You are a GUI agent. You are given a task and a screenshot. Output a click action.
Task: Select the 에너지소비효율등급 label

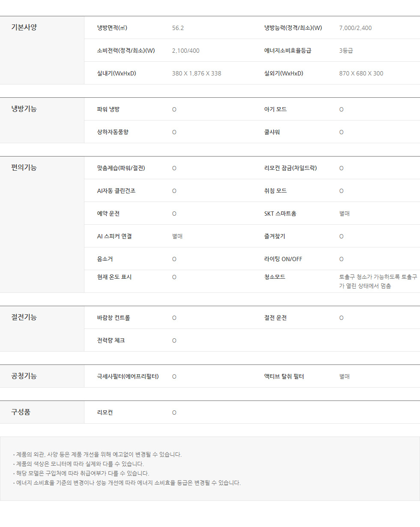(288, 51)
